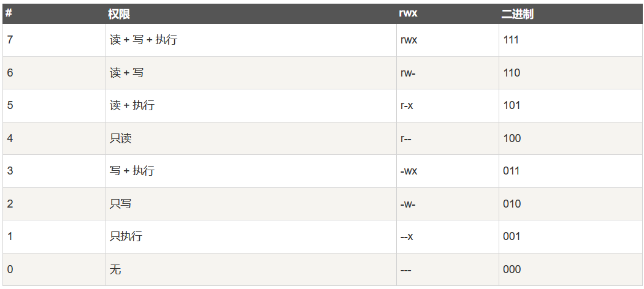Select the --x cell

point(448,236)
